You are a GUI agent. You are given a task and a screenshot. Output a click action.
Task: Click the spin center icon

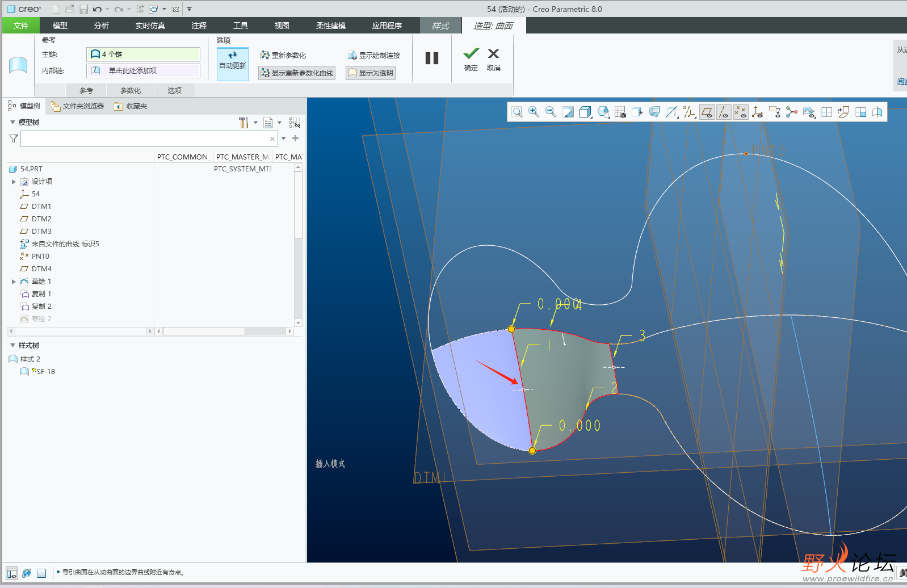(x=792, y=112)
